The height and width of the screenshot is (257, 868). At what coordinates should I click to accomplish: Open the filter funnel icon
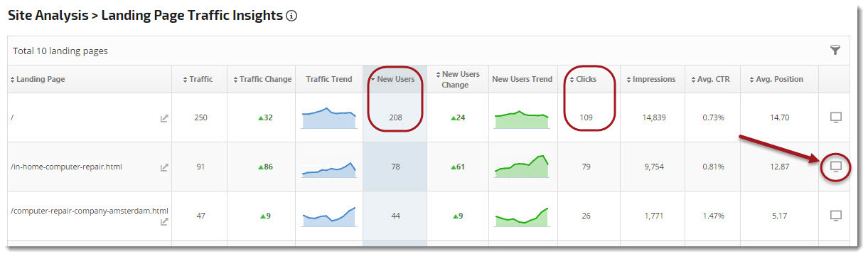[835, 50]
